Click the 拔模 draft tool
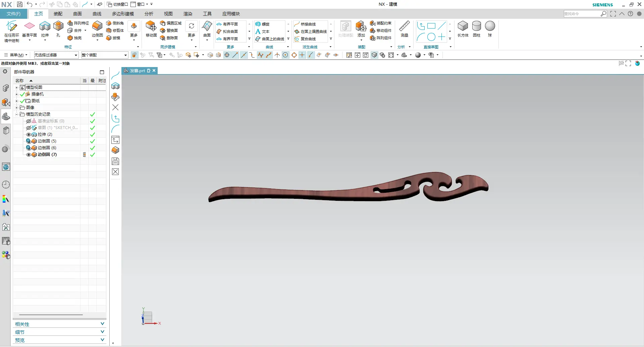The height and width of the screenshot is (347, 644). pyautogui.click(x=113, y=38)
